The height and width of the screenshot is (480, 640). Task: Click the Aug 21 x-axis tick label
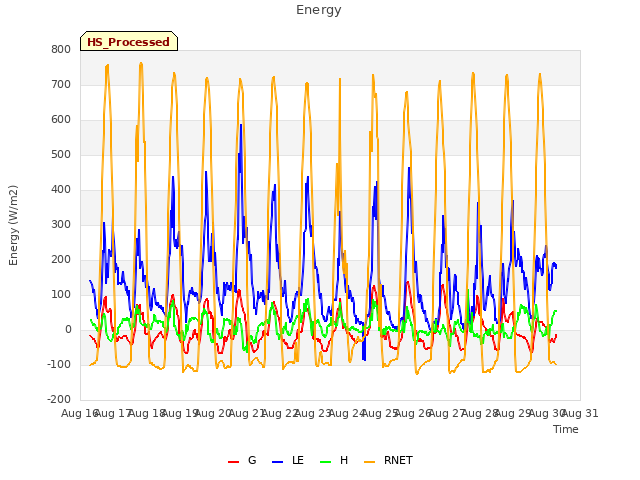point(247,413)
